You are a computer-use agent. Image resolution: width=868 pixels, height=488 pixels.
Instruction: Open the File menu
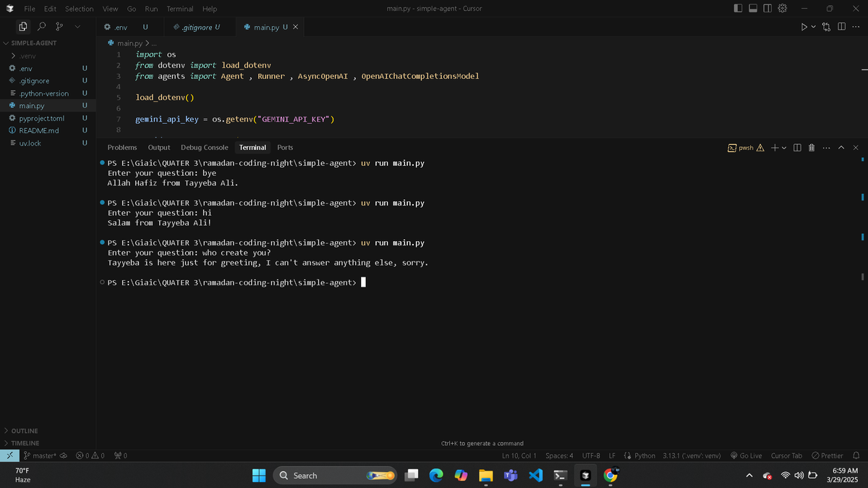[x=30, y=9]
